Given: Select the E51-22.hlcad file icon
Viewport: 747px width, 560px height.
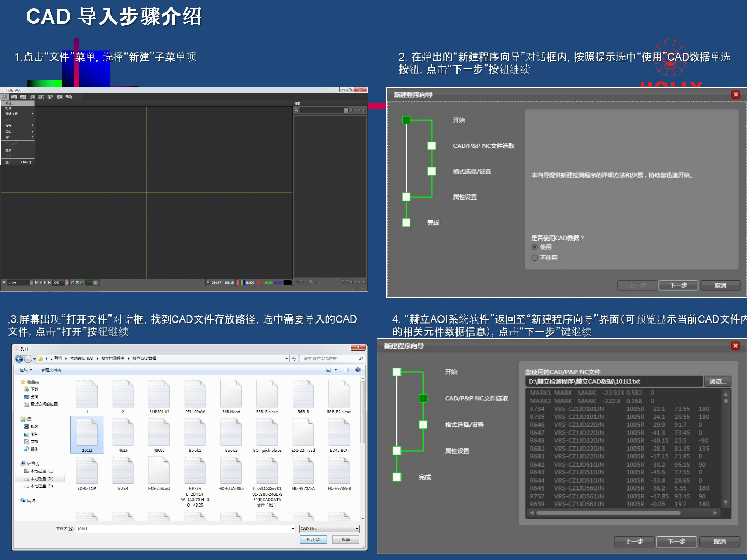Looking at the screenshot, I should coord(303,432).
